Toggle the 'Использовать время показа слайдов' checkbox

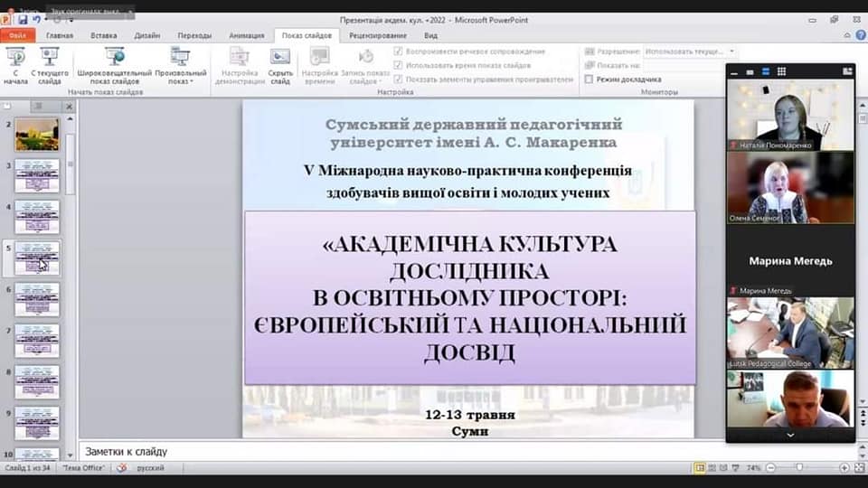399,65
